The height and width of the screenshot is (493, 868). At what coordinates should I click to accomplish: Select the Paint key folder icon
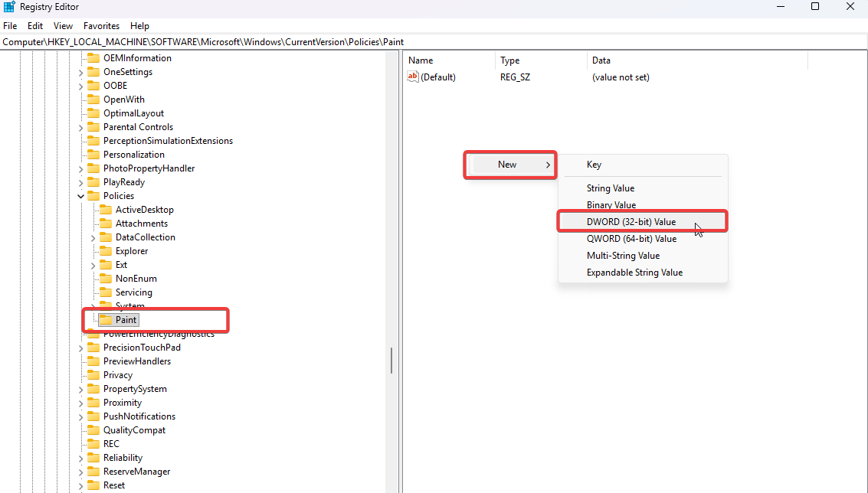pos(105,319)
